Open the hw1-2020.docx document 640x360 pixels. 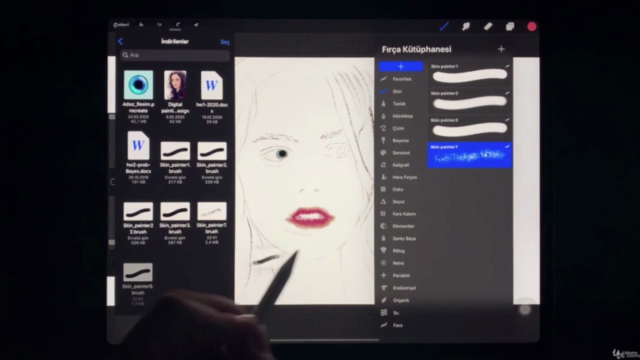point(212,96)
